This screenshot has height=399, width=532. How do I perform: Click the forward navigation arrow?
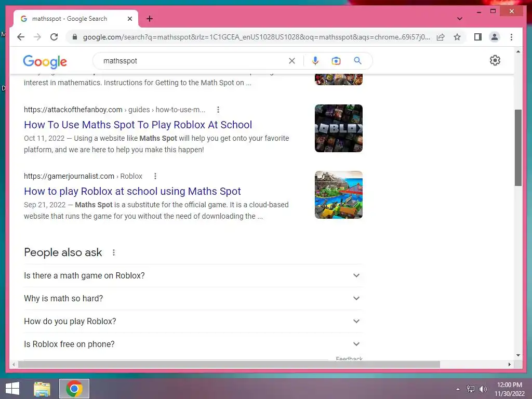pos(37,37)
